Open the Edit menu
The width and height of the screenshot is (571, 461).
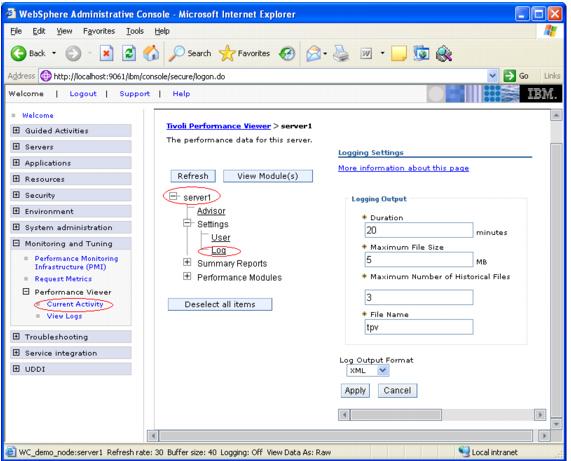pos(39,31)
